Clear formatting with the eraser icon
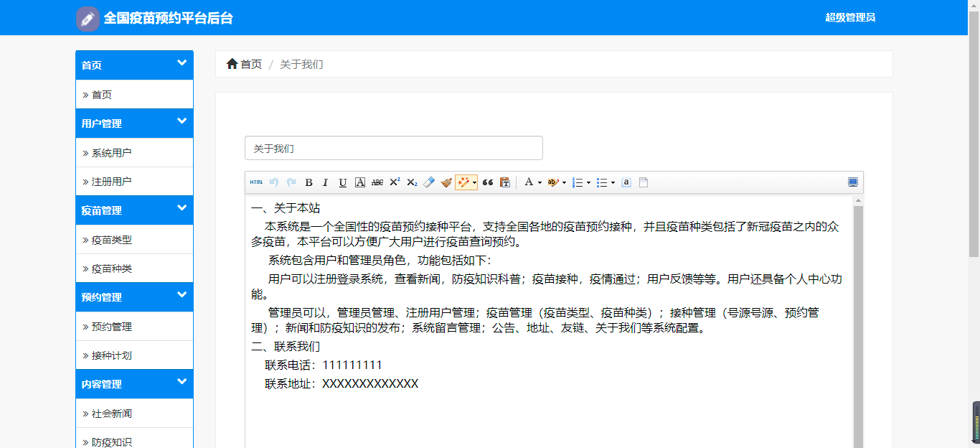Screen dimensions: 980x448 (x=429, y=182)
